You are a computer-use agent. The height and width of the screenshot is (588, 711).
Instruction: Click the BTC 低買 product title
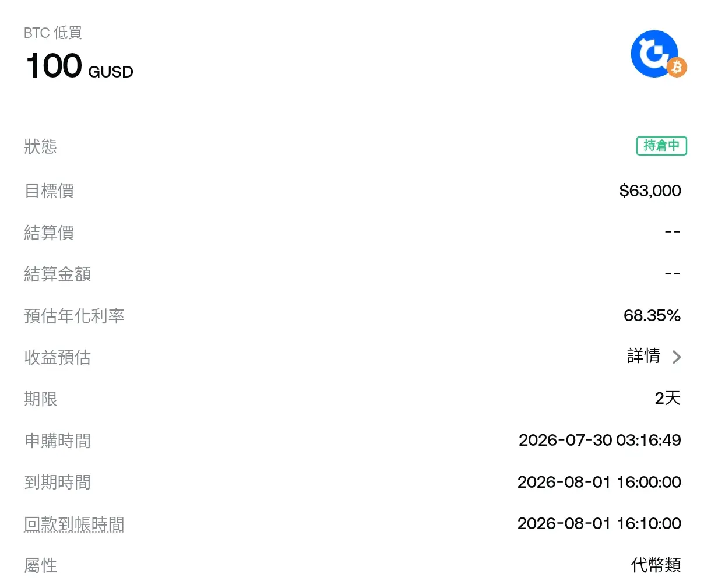click(x=53, y=33)
